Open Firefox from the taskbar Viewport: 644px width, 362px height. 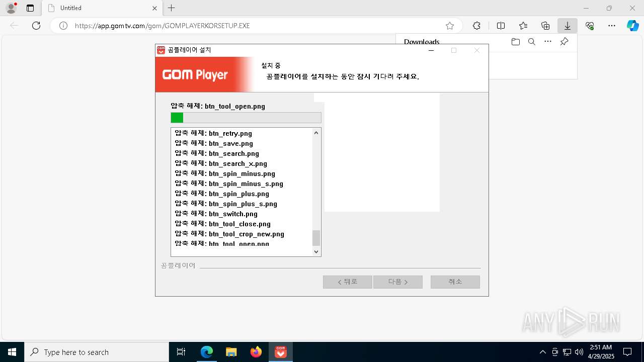(x=256, y=352)
